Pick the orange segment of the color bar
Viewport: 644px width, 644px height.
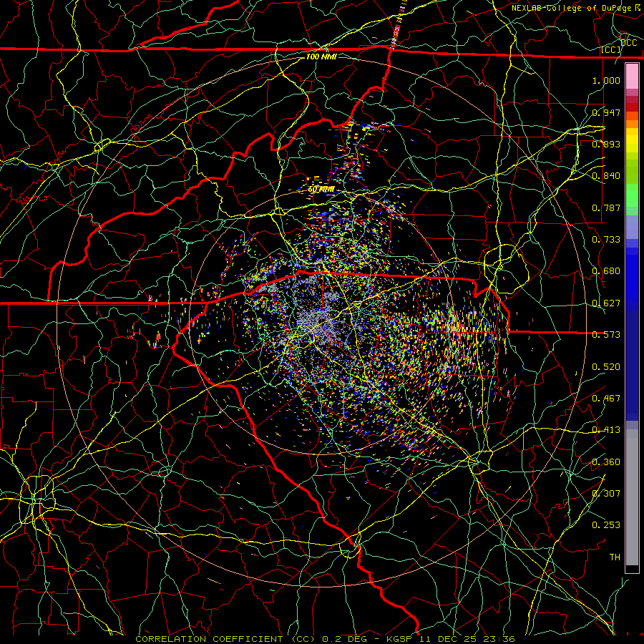coord(632,124)
